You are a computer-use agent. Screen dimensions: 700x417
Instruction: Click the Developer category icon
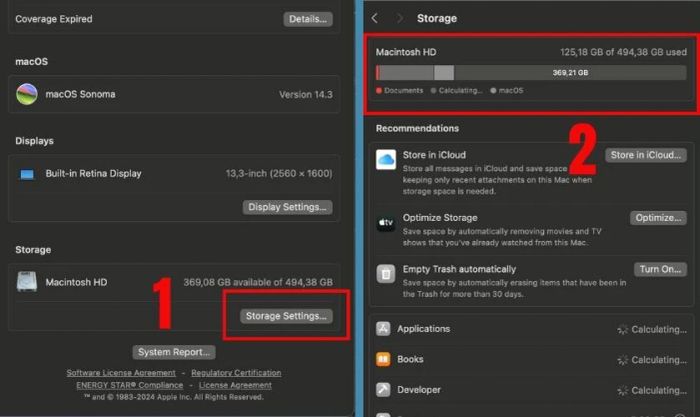[x=383, y=390]
